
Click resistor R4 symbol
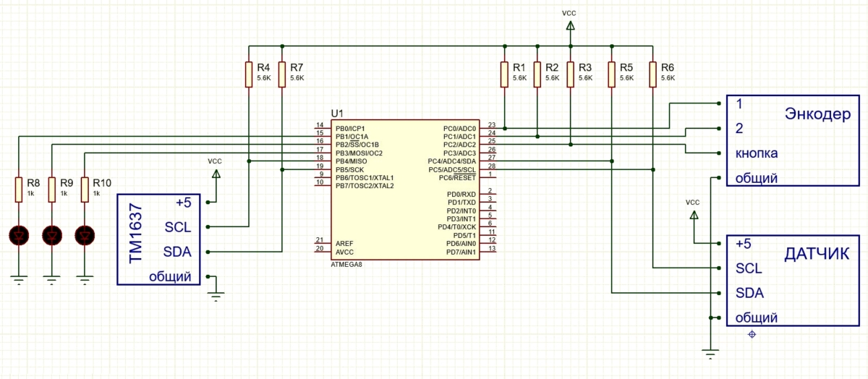(x=249, y=74)
